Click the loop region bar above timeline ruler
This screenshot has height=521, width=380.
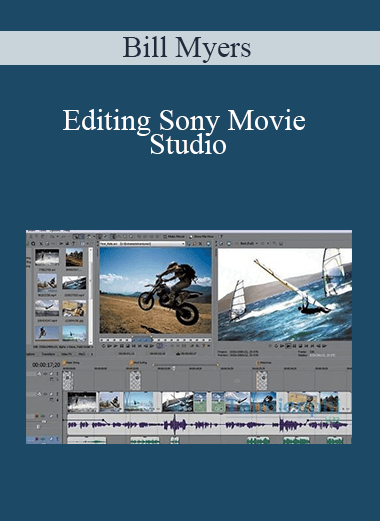(x=186, y=365)
